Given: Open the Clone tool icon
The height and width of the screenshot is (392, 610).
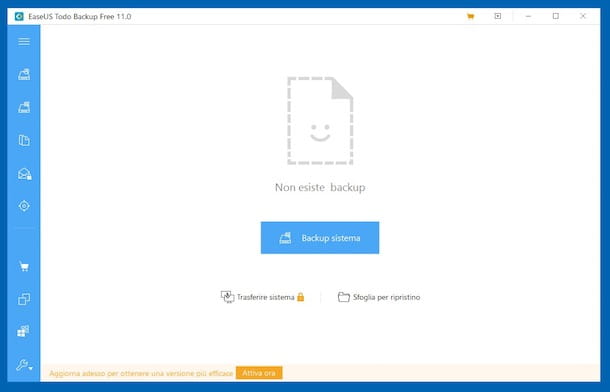Looking at the screenshot, I should [x=24, y=299].
